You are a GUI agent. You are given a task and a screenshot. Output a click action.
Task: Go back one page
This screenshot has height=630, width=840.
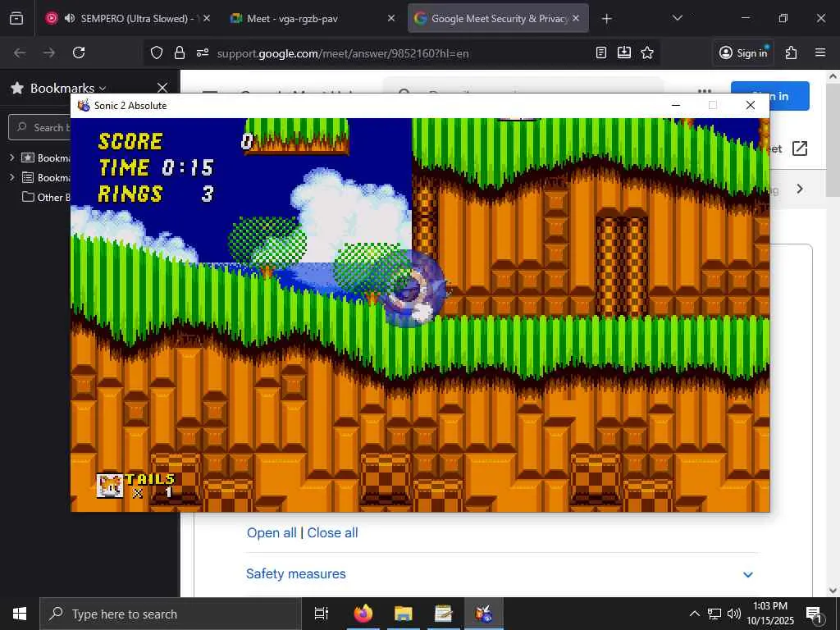tap(20, 52)
